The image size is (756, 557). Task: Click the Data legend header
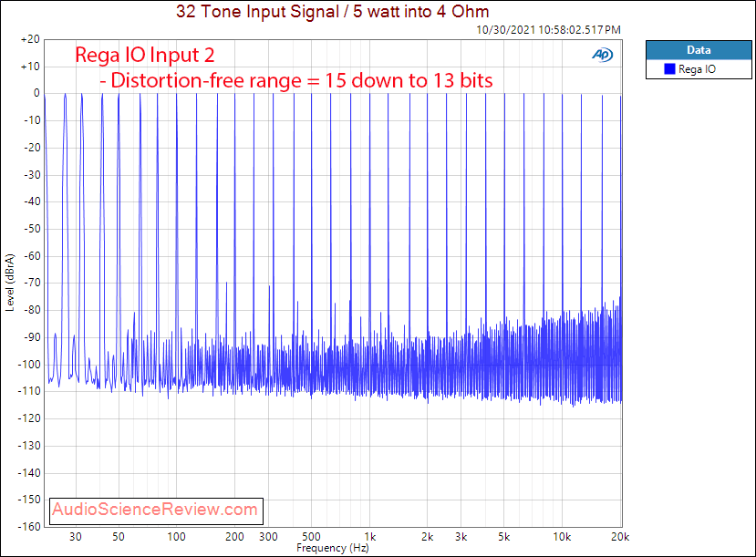699,50
